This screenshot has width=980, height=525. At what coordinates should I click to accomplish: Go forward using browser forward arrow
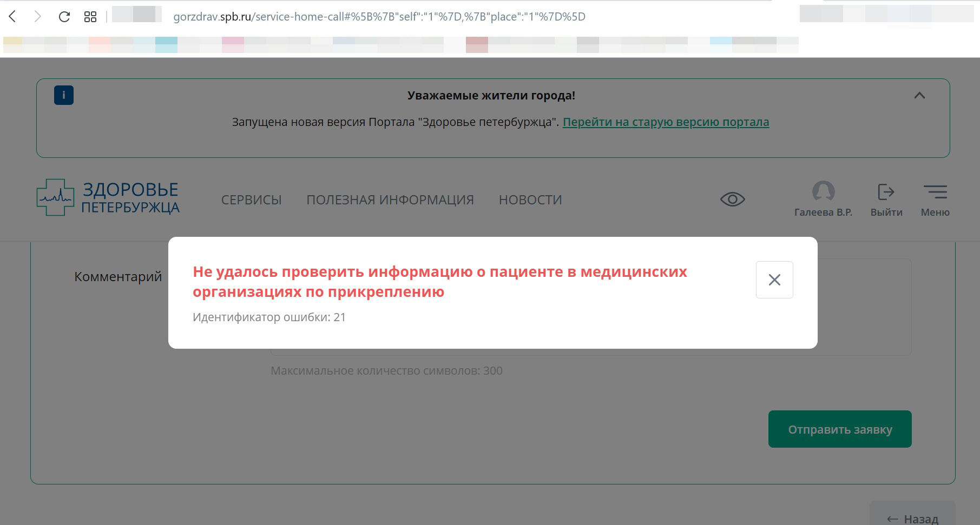click(37, 17)
